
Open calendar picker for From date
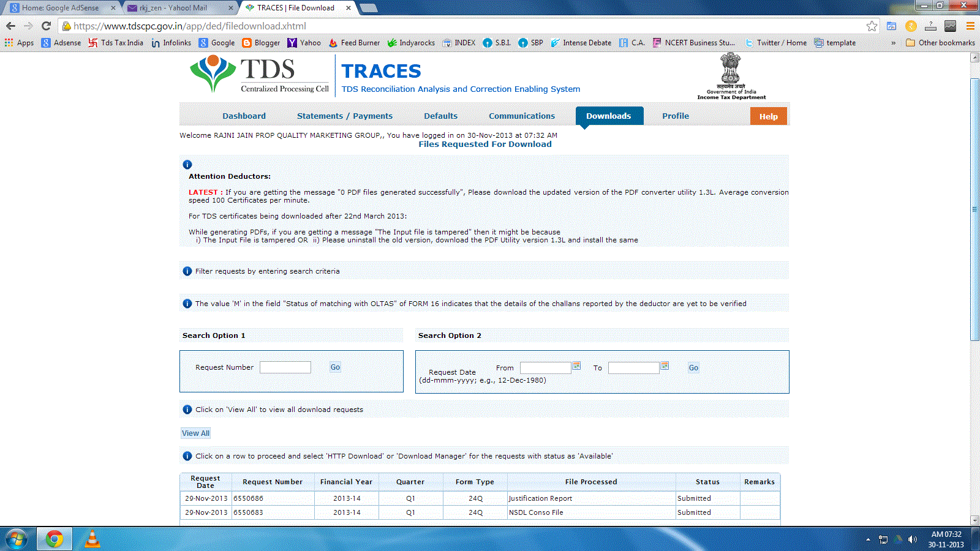point(576,365)
